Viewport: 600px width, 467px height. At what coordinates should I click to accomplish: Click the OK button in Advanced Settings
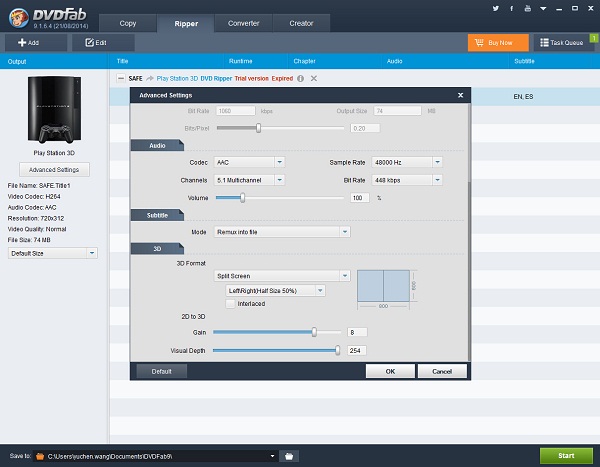[390, 371]
